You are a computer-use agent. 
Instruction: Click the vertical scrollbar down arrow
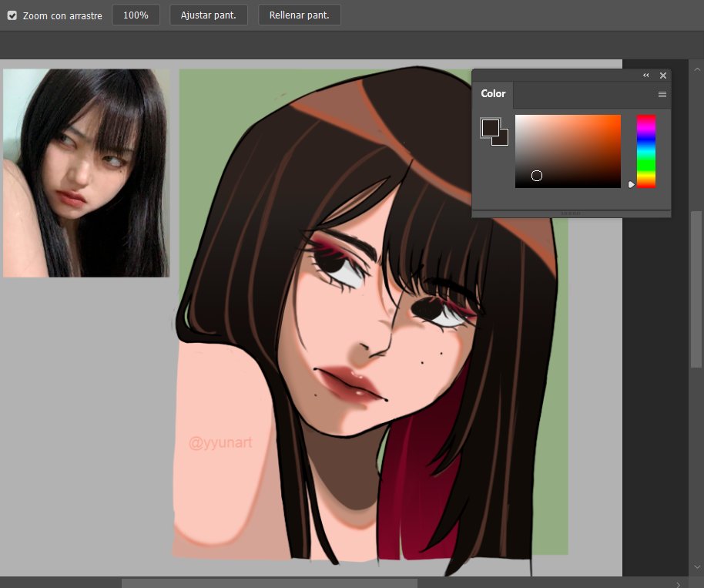click(697, 567)
